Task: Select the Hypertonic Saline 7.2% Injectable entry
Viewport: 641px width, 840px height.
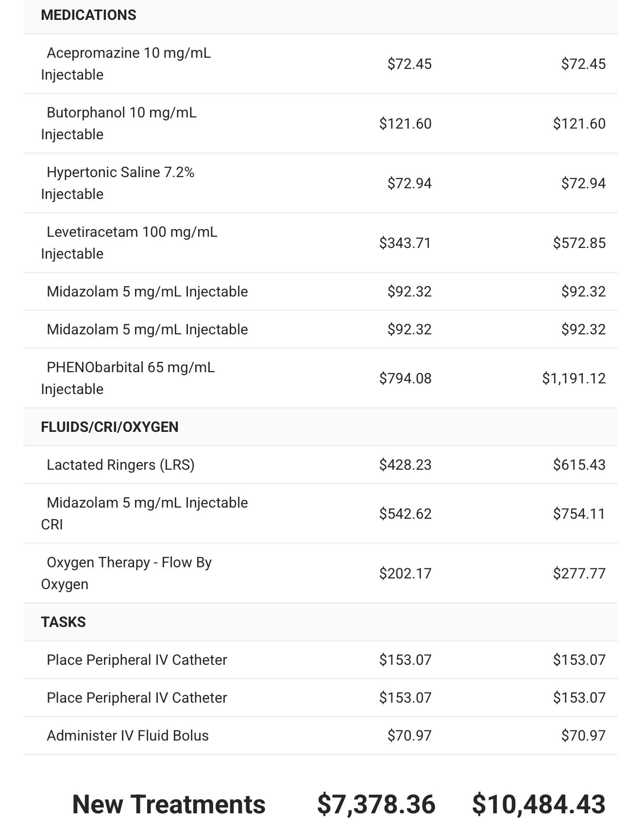Action: 118,183
